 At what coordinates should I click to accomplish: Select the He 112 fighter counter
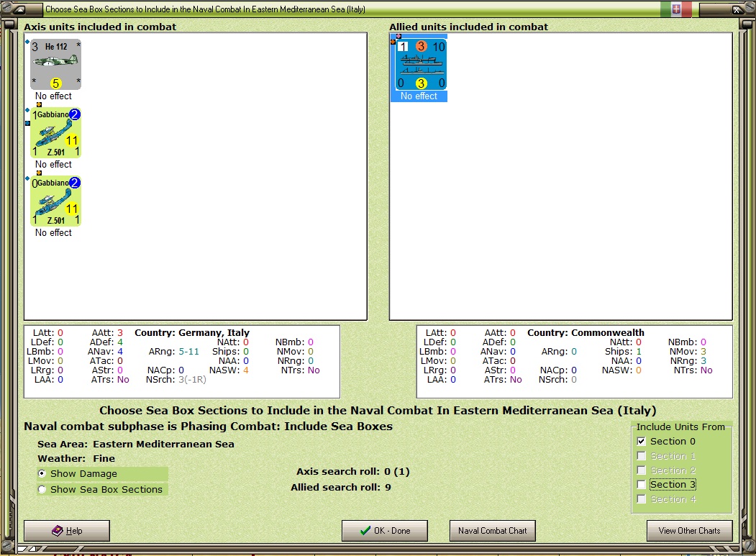pos(55,65)
